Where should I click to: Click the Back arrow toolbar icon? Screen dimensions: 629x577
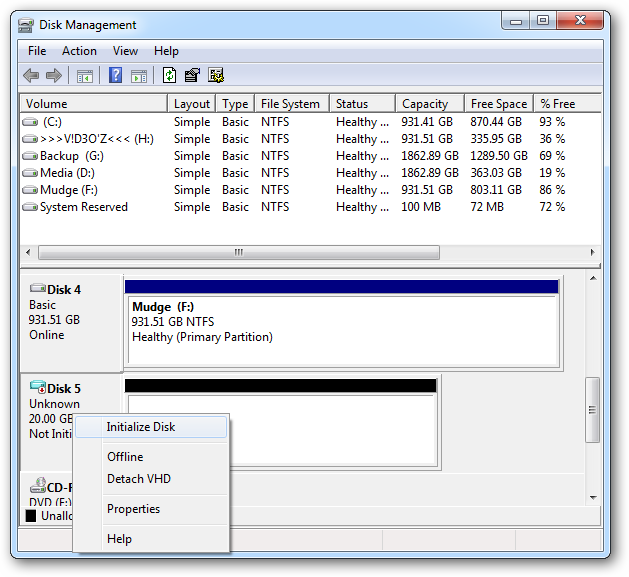click(31, 75)
